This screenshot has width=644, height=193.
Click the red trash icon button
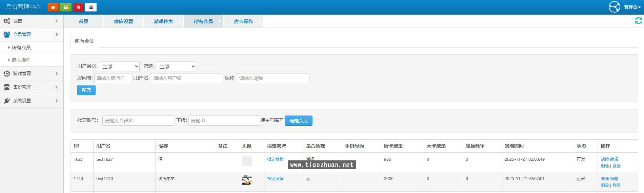(78, 7)
